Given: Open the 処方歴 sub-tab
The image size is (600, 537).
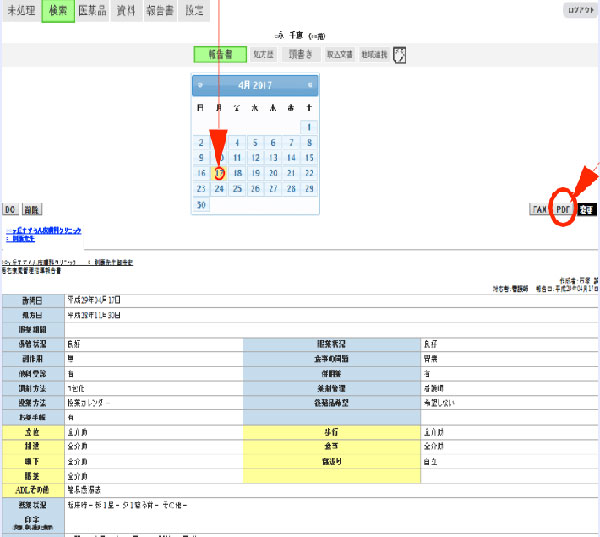Looking at the screenshot, I should pos(263,54).
